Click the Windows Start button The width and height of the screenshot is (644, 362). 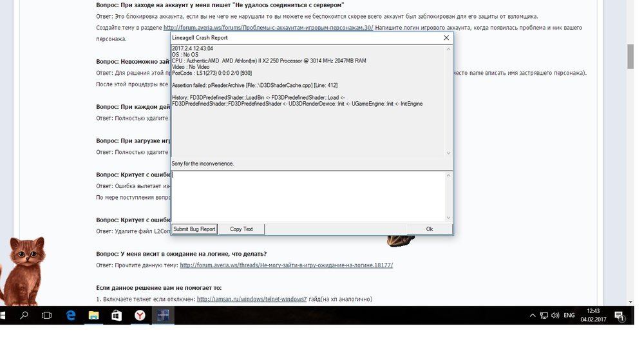click(x=3, y=316)
